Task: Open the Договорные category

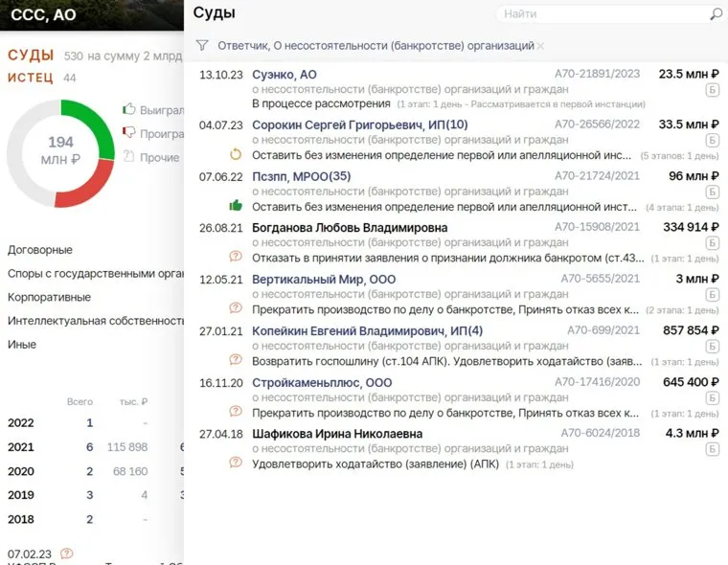Action: tap(40, 250)
